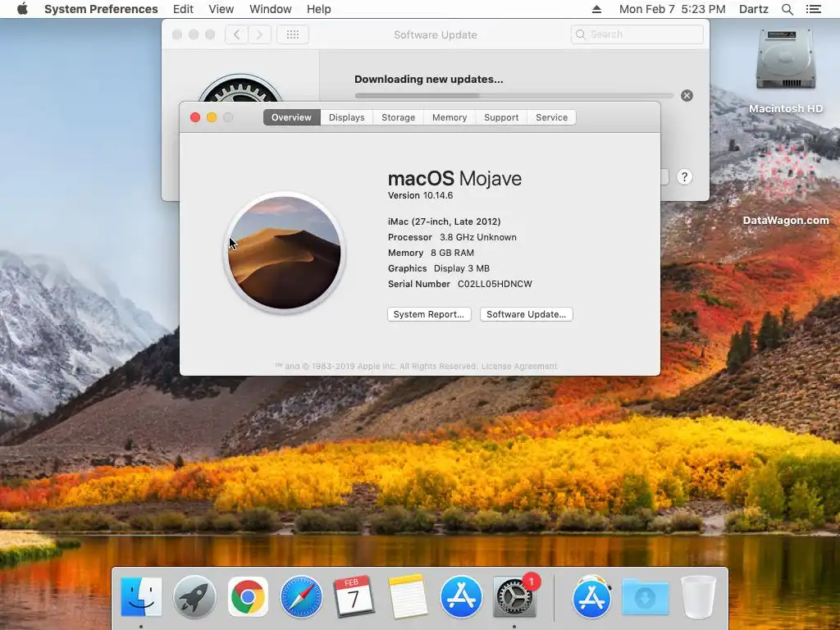
Task: Open Spotlight search in the menu bar
Action: [787, 9]
